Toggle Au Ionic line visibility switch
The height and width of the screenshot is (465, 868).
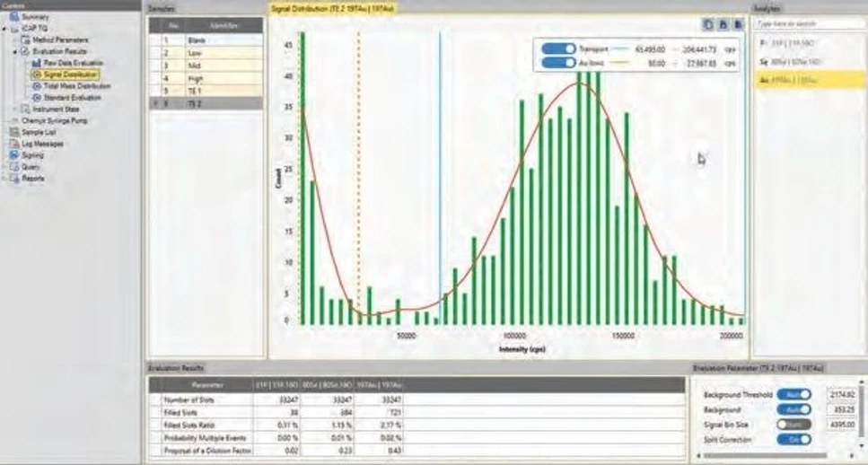[558, 63]
